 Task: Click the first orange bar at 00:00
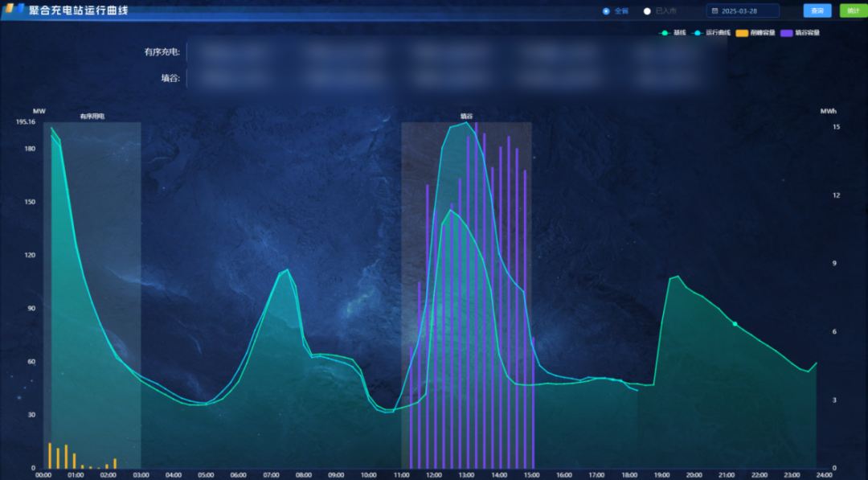(50, 455)
